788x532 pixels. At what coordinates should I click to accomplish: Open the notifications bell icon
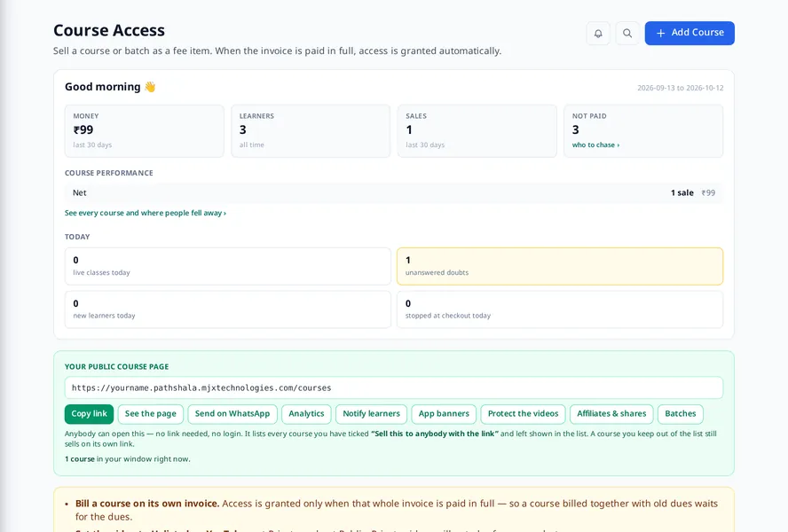click(x=598, y=33)
